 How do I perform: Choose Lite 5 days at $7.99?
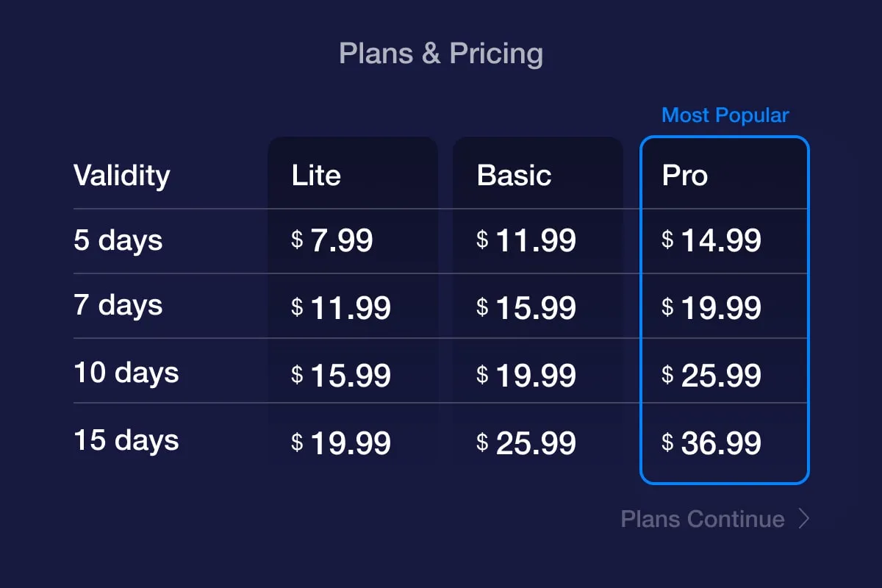332,240
